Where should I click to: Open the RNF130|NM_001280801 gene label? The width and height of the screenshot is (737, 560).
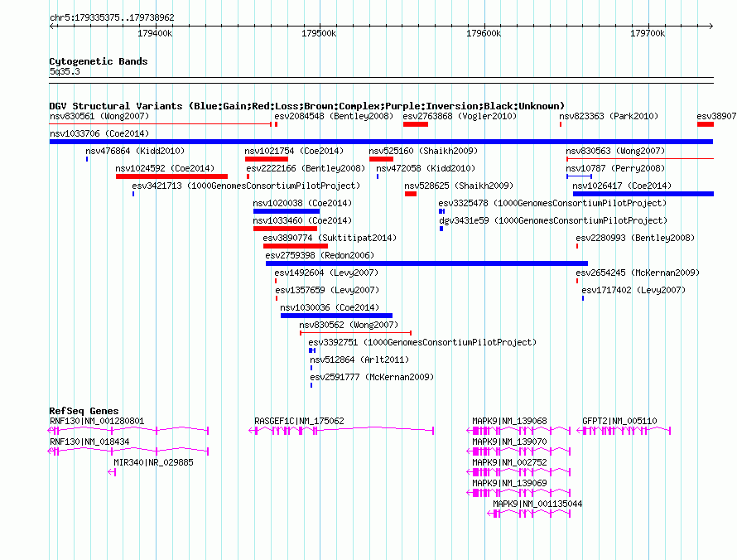point(97,421)
